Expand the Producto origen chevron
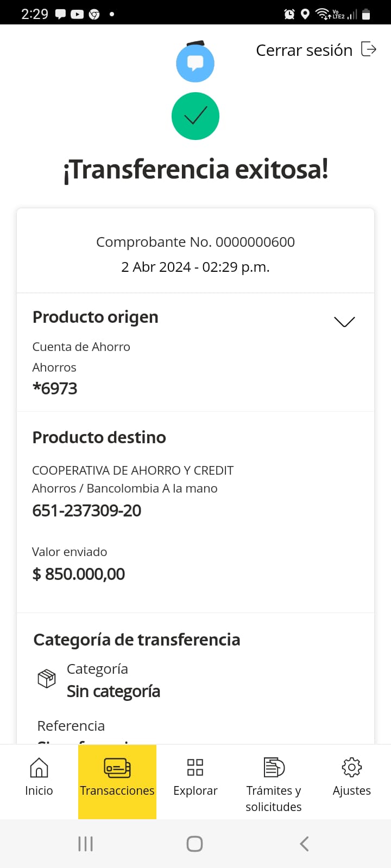Screen dimensions: 391x868 click(344, 322)
